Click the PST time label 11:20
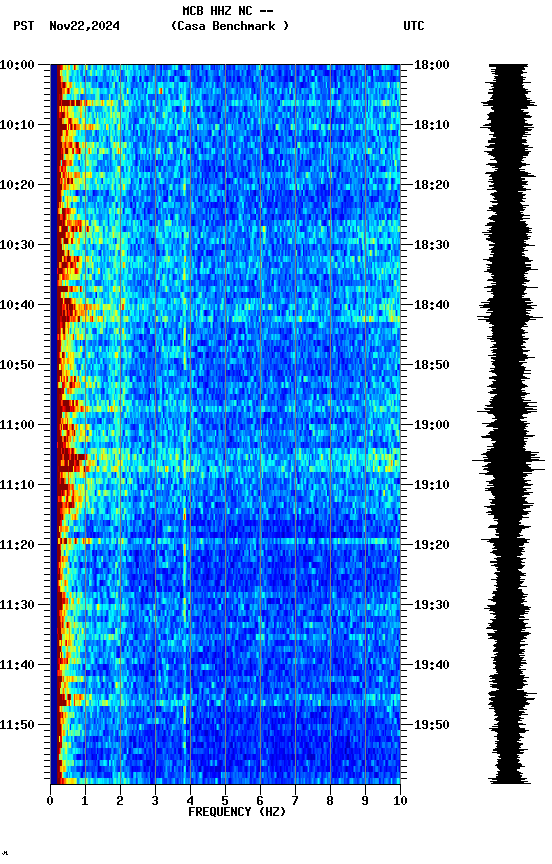This screenshot has width=552, height=864. [x=17, y=546]
